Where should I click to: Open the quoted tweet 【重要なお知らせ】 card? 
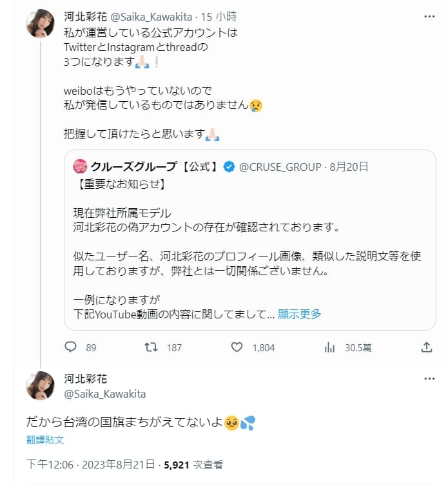(249, 240)
